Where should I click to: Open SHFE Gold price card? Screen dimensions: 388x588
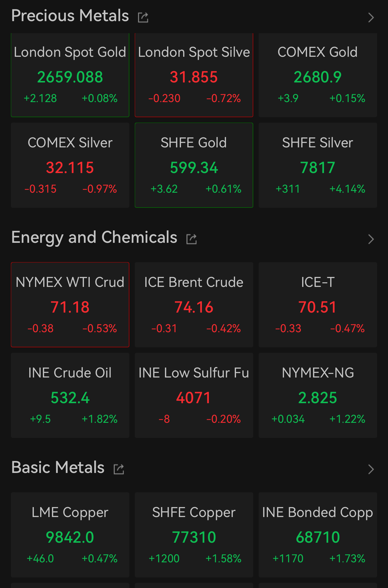(194, 165)
